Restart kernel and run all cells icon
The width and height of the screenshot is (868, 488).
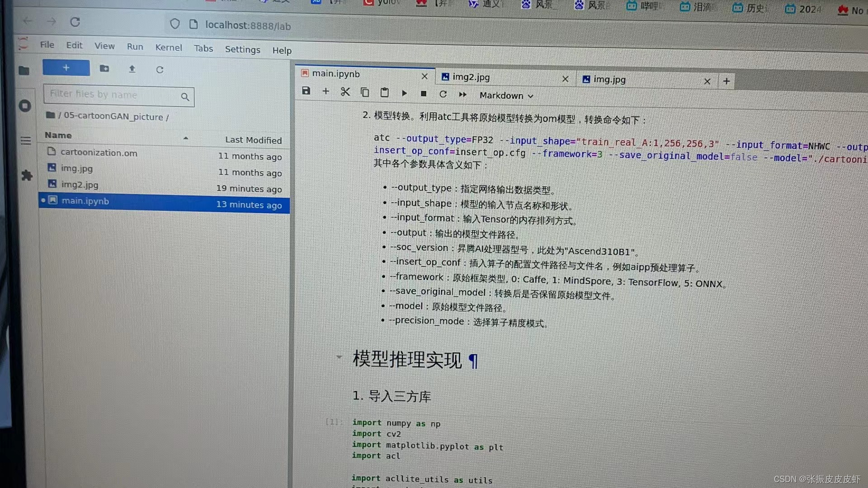[462, 94]
